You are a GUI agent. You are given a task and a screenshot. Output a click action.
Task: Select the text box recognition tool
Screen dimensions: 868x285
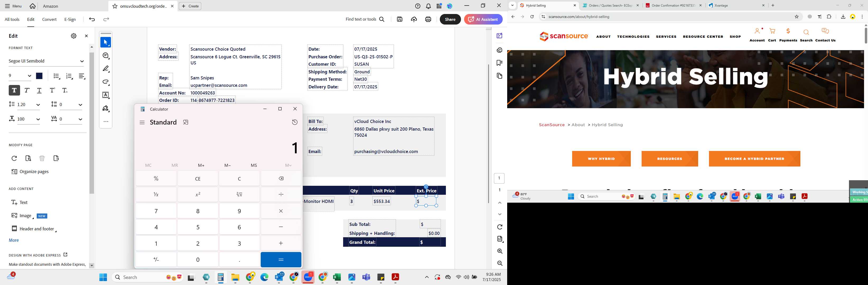(x=106, y=95)
